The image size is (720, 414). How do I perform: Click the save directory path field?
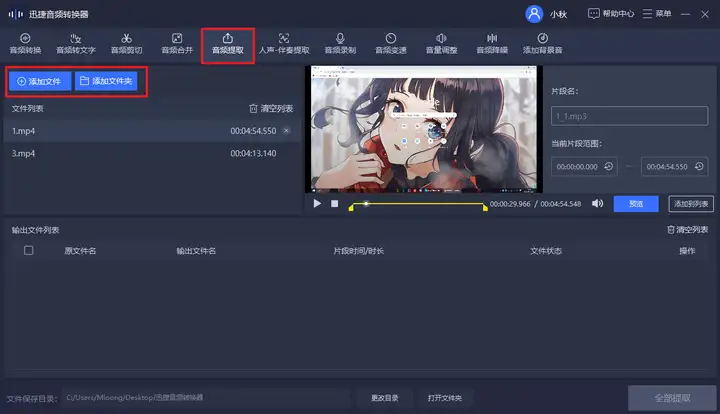click(207, 397)
